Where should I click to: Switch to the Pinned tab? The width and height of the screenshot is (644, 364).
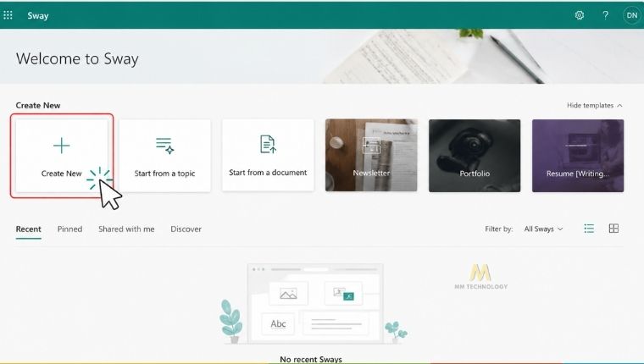click(x=69, y=229)
